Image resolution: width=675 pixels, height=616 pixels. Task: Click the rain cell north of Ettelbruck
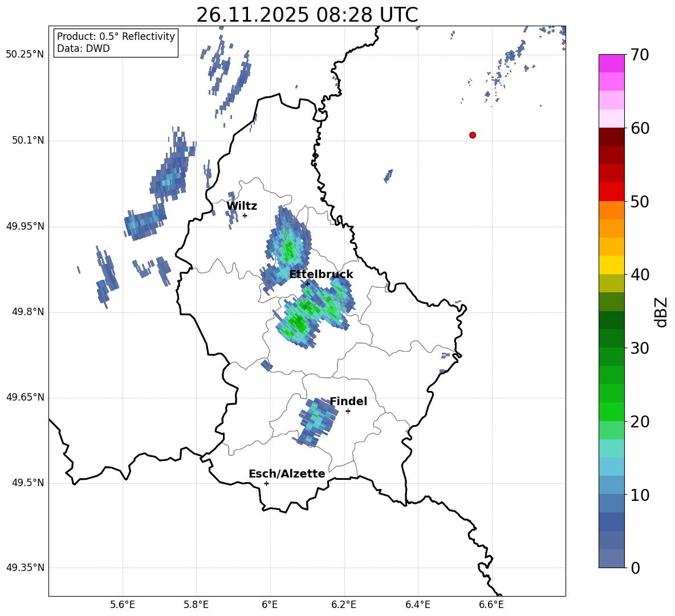(x=286, y=250)
